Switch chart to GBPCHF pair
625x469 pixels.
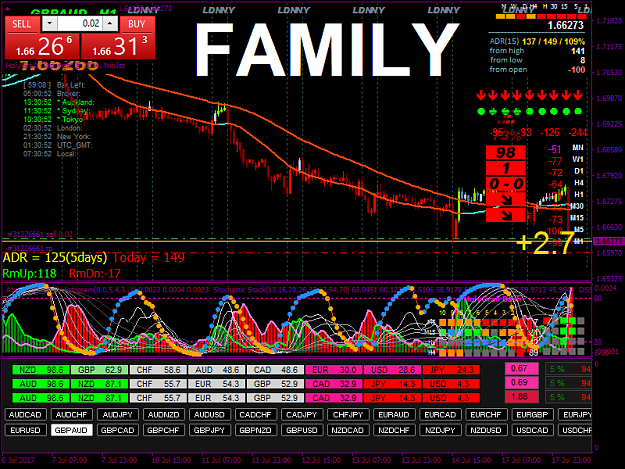(x=164, y=430)
